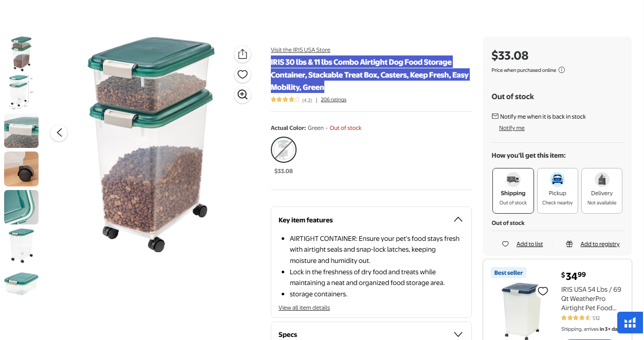Click the gift icon for registry
Screen dimensions: 644x340
(569, 244)
